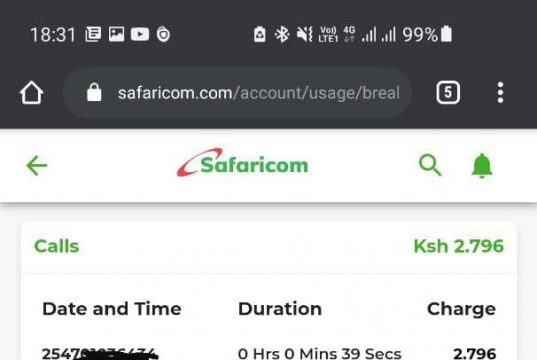Tap the YouTube notification icon
The image size is (537, 360).
point(140,34)
